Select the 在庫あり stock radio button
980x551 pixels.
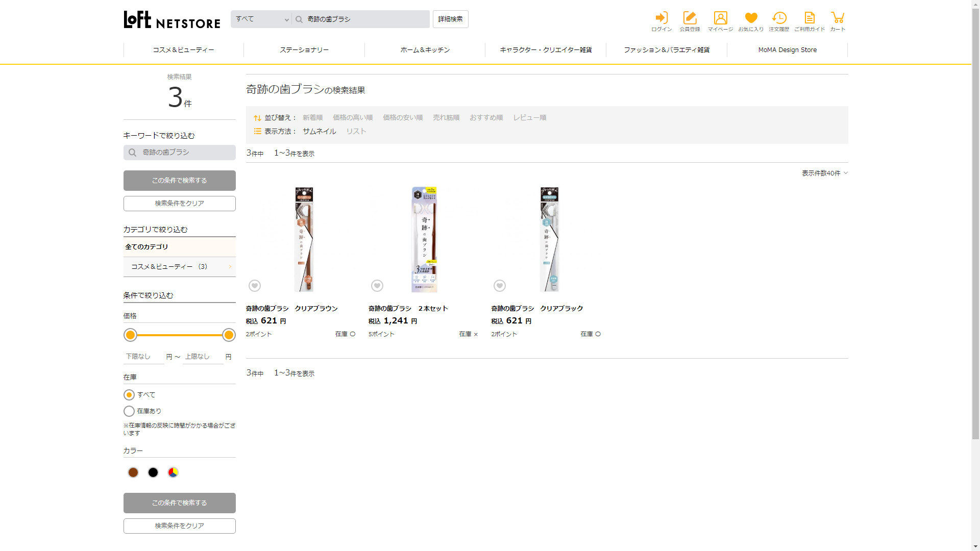[x=129, y=411]
